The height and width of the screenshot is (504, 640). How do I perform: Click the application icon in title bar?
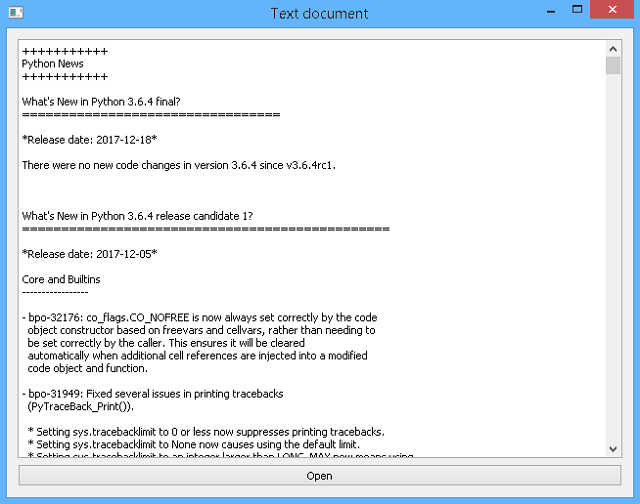16,13
